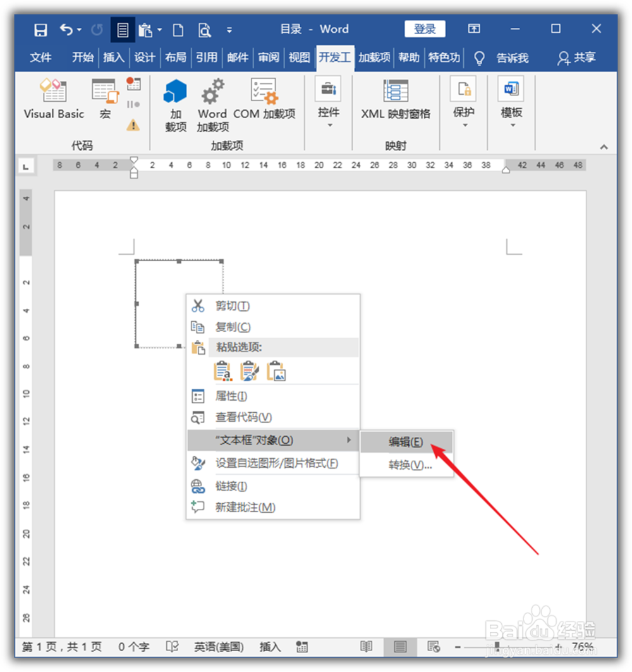This screenshot has width=632, height=672.
Task: Switch to web layout view icon
Action: (434, 647)
